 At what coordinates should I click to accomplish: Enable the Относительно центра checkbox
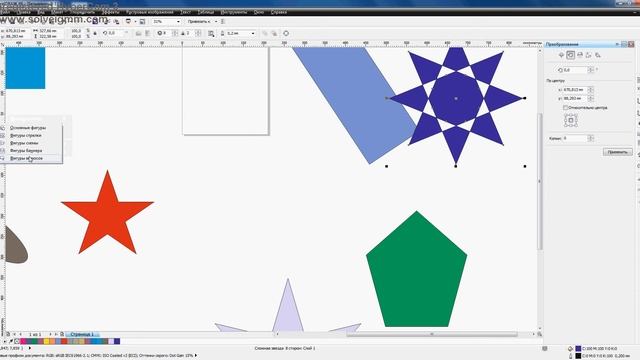click(x=566, y=108)
